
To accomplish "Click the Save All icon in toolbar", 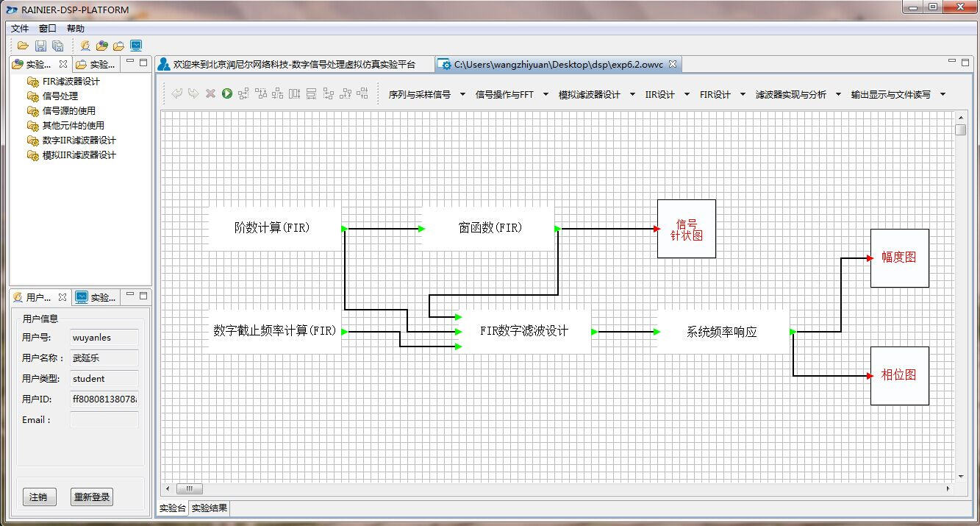I will click(x=57, y=46).
